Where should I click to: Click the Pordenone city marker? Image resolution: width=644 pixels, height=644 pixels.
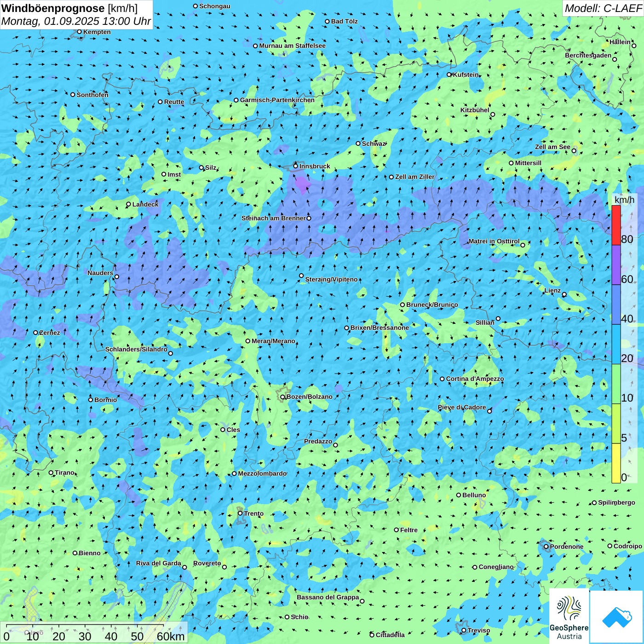click(546, 546)
